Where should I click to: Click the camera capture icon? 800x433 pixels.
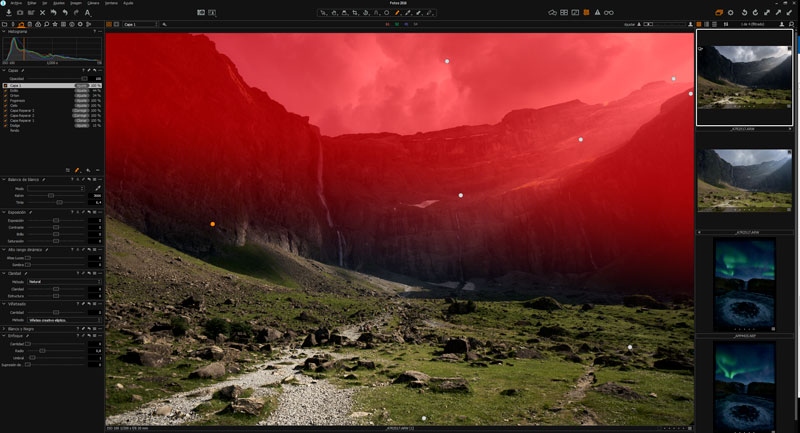pos(20,12)
